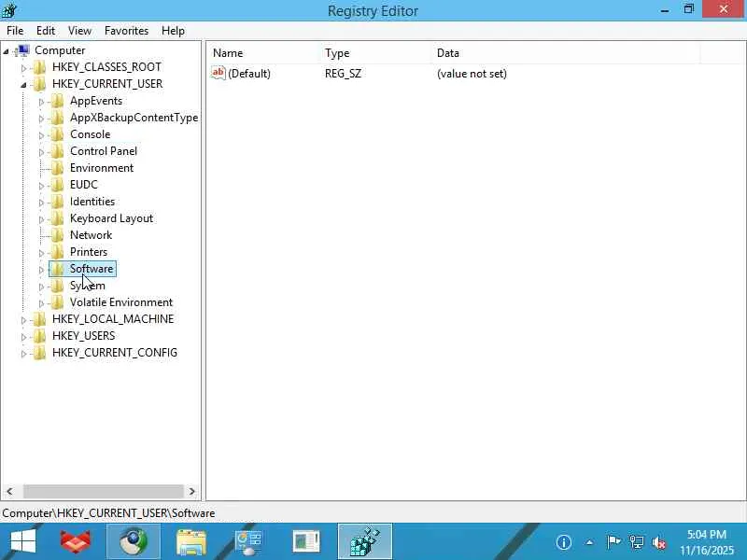Click the Identities folder icon

[x=57, y=202]
